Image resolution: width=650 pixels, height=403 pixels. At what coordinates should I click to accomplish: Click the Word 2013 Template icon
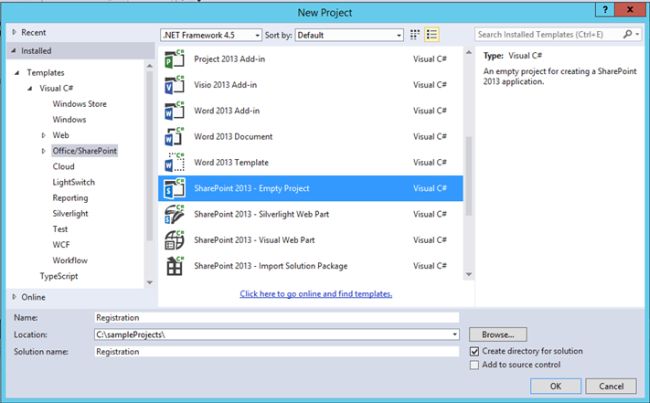tap(175, 163)
